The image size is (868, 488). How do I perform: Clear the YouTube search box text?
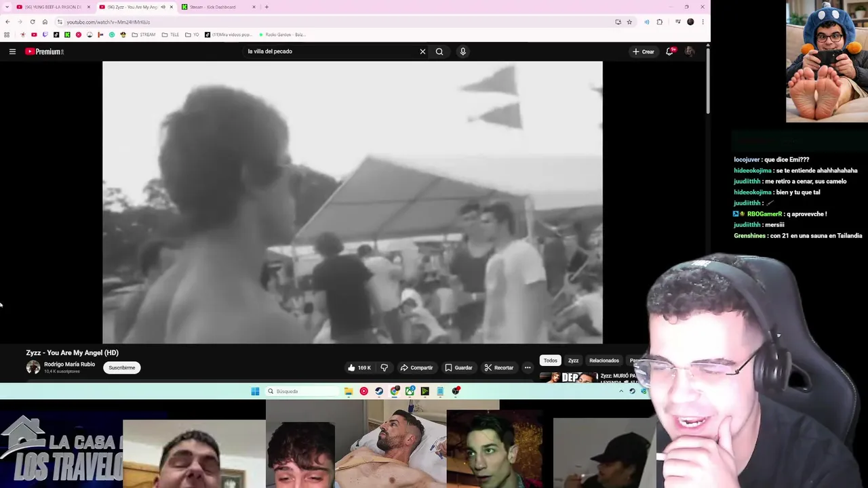pos(422,52)
